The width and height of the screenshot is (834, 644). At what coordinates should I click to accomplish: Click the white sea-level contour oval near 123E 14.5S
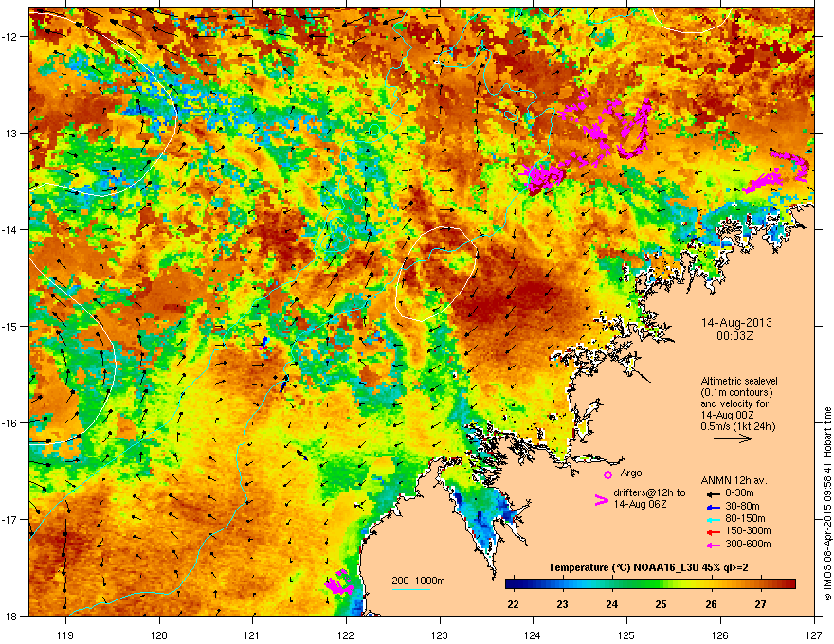437,275
